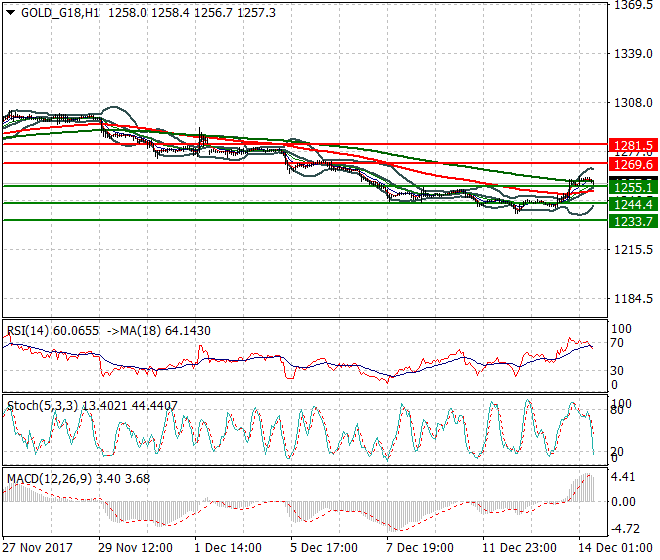Viewport: 660px width, 560px height.
Task: Click the 14 Dec 01:00 time axis label
Action: click(x=612, y=548)
